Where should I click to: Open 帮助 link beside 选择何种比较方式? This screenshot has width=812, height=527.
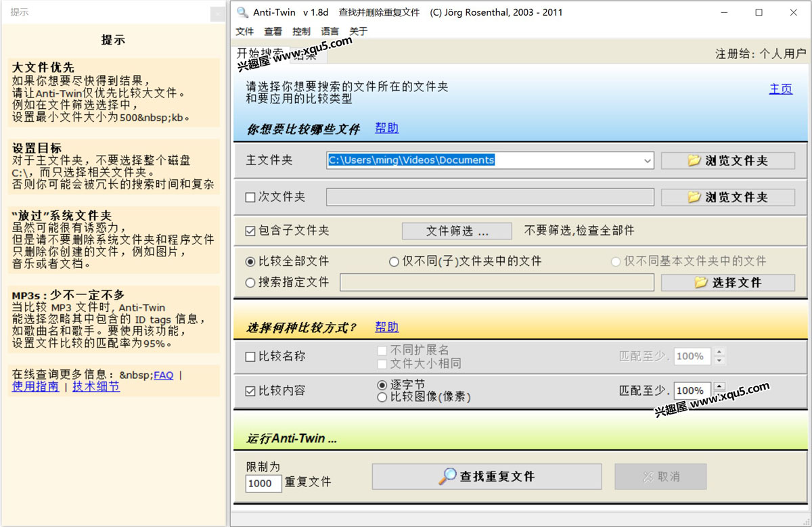[x=387, y=327]
